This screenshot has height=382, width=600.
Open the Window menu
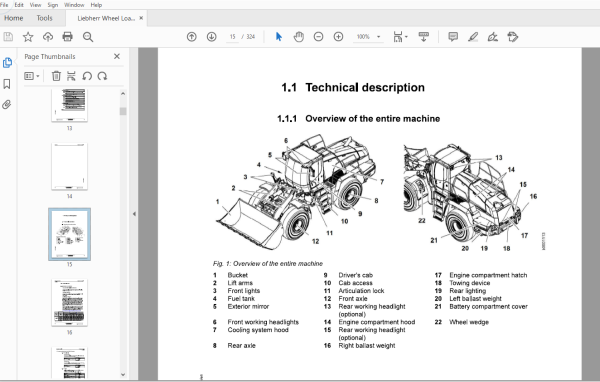coord(74,5)
